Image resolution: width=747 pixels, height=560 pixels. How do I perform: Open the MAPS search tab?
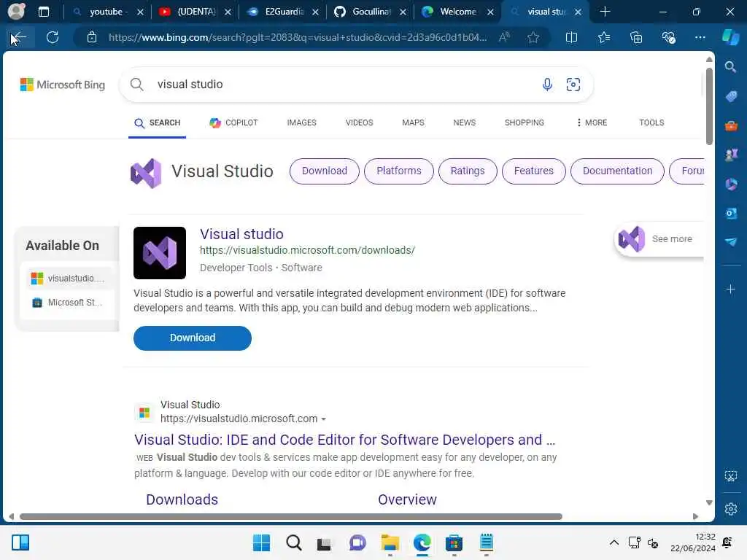pyautogui.click(x=413, y=122)
